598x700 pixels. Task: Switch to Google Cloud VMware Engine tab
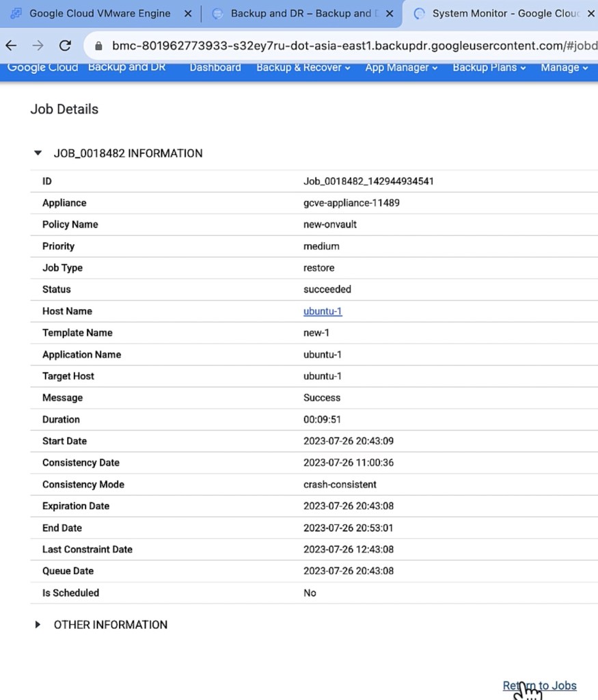(99, 14)
